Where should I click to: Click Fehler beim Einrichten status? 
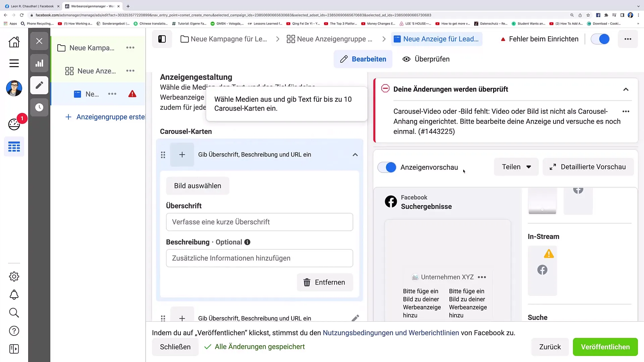[x=539, y=39]
